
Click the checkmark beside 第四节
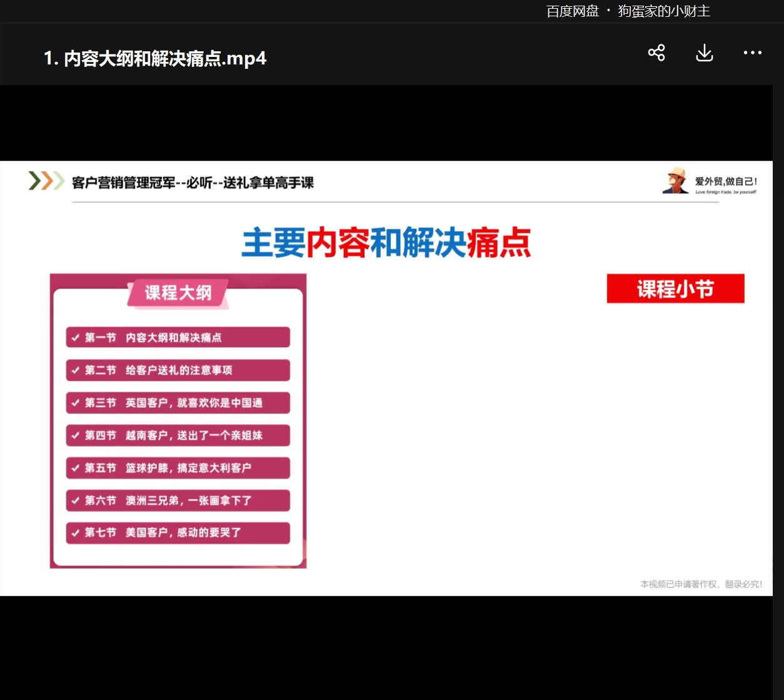[x=76, y=435]
